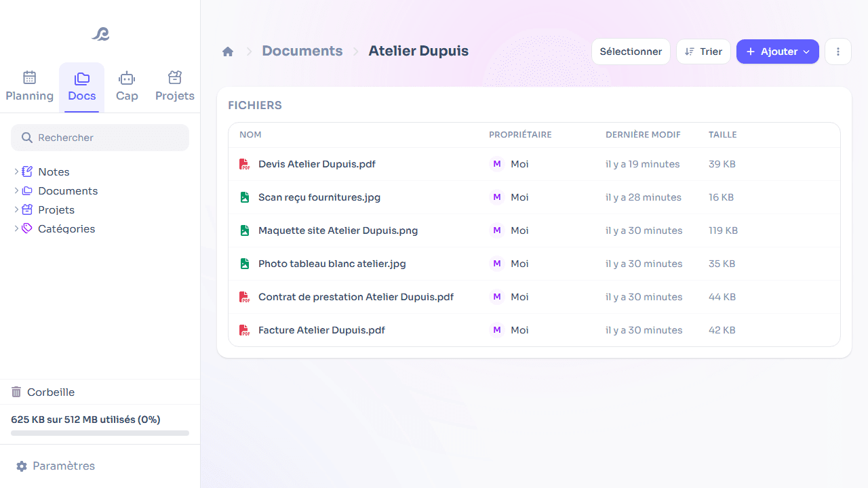Open file Contrat de prestation Atelier Dupuis.pdf
This screenshot has width=868, height=488.
[x=356, y=297]
